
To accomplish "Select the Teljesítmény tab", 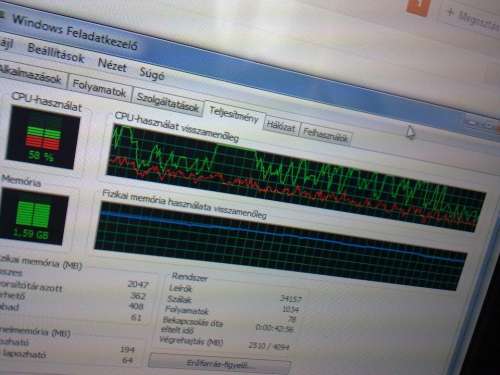I will [x=234, y=114].
